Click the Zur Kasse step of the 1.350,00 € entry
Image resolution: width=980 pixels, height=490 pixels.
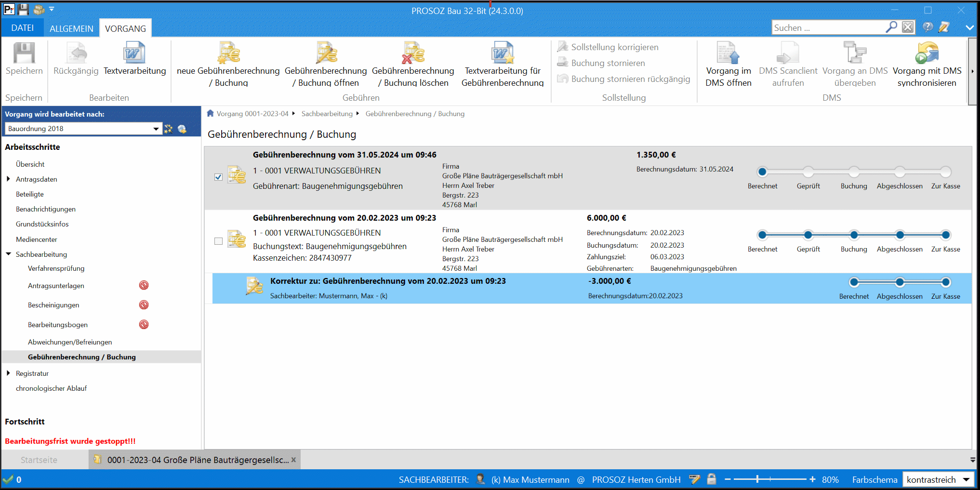(x=946, y=172)
